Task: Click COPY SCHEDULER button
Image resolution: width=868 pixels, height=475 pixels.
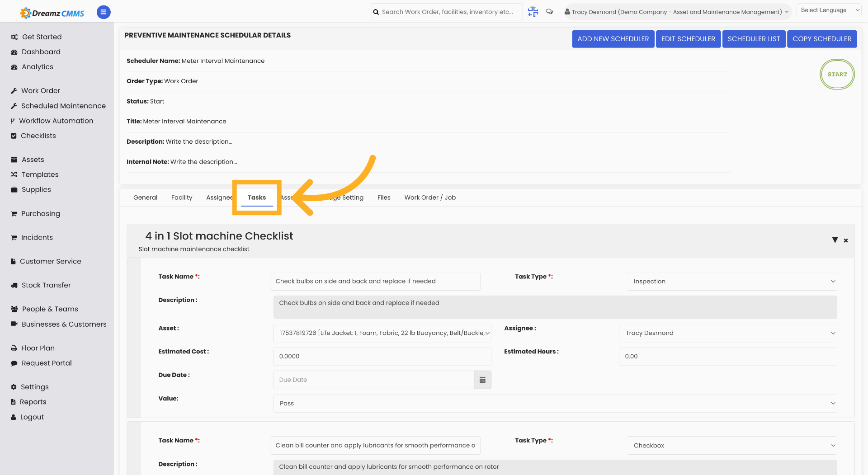Action: 822,39
